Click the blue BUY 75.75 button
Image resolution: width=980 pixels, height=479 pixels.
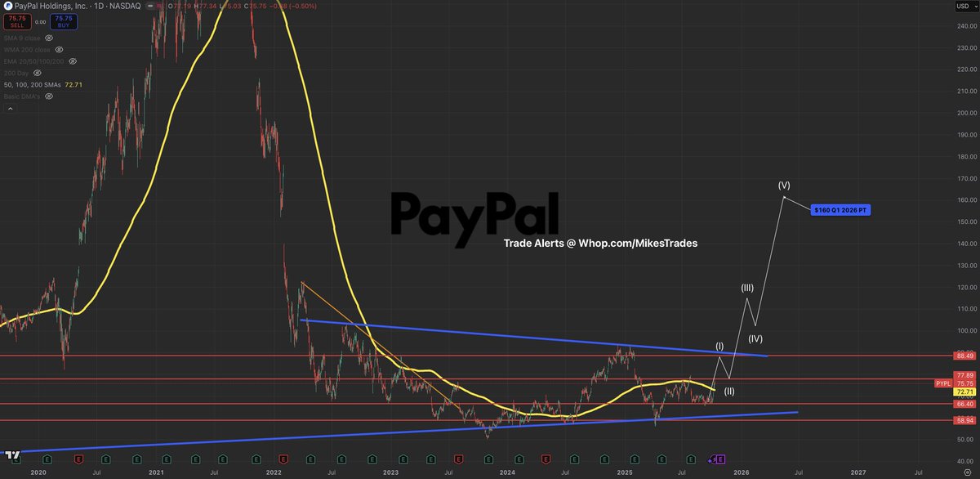(x=65, y=22)
